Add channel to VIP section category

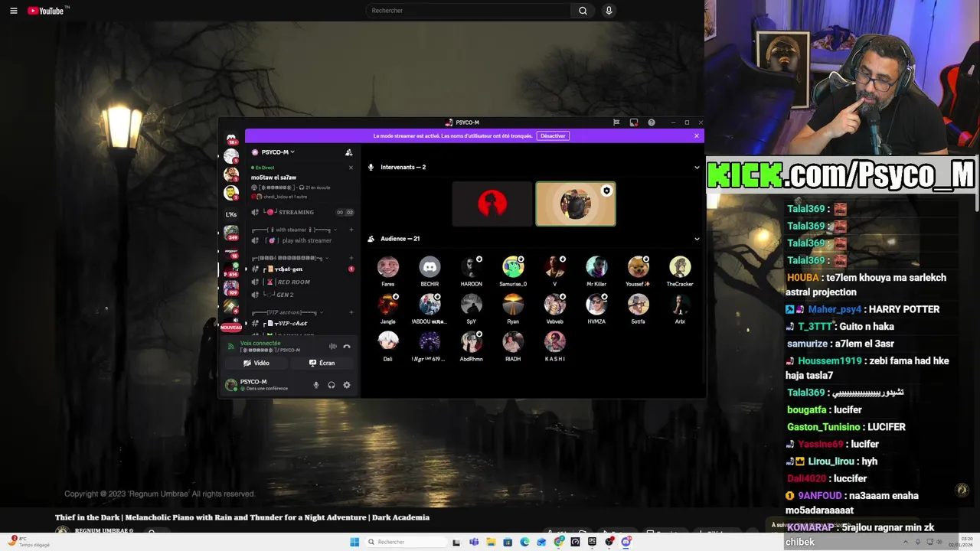[351, 312]
